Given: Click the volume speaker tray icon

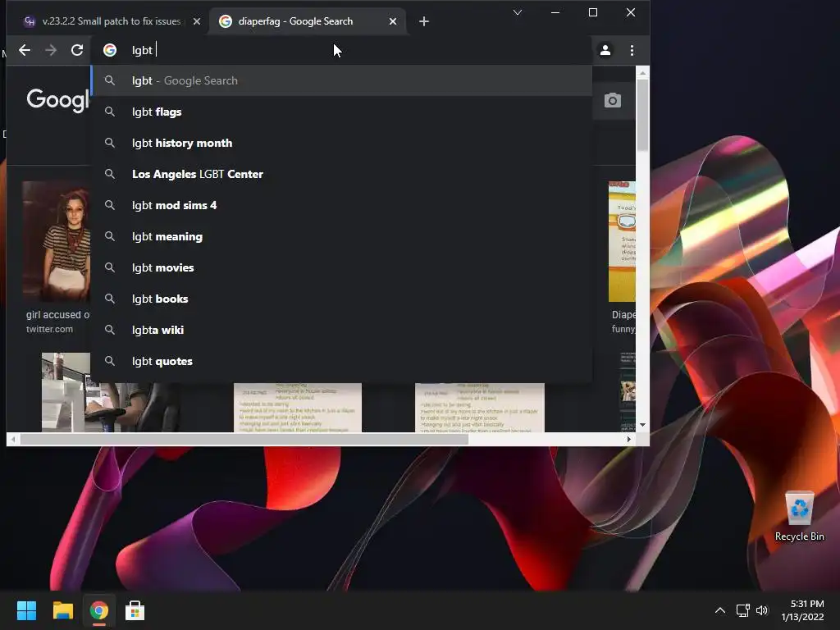Looking at the screenshot, I should click(x=762, y=610).
